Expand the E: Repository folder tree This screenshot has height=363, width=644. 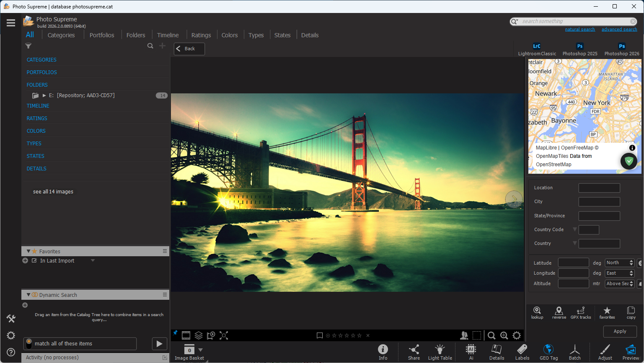click(44, 95)
